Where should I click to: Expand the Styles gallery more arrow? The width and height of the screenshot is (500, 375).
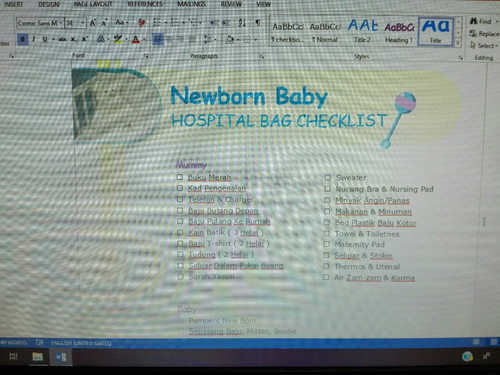pyautogui.click(x=458, y=43)
